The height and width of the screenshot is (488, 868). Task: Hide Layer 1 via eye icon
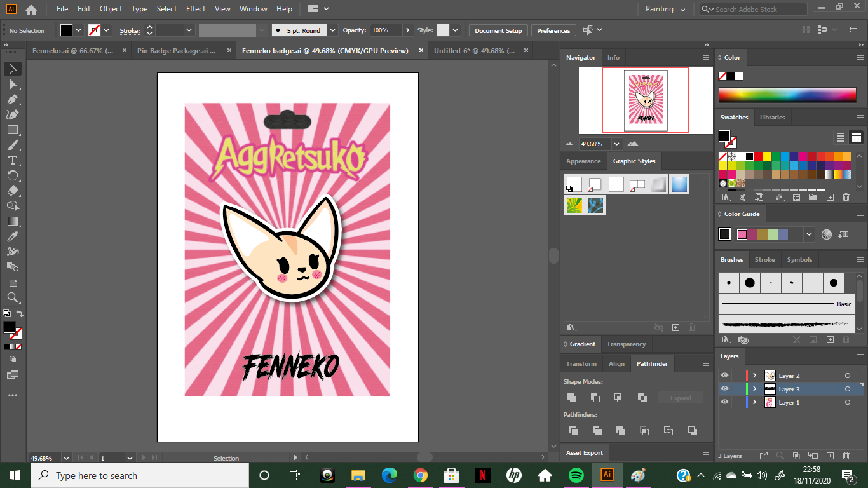pos(725,402)
